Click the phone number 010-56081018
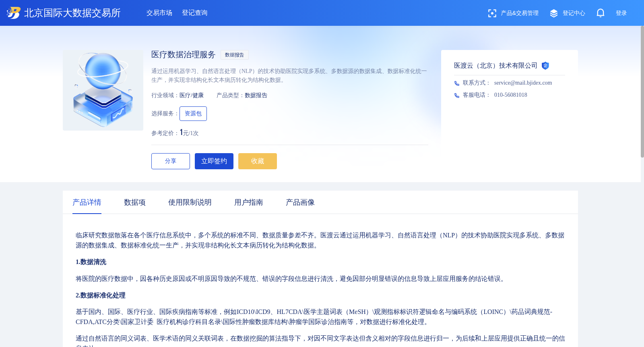 (510, 95)
